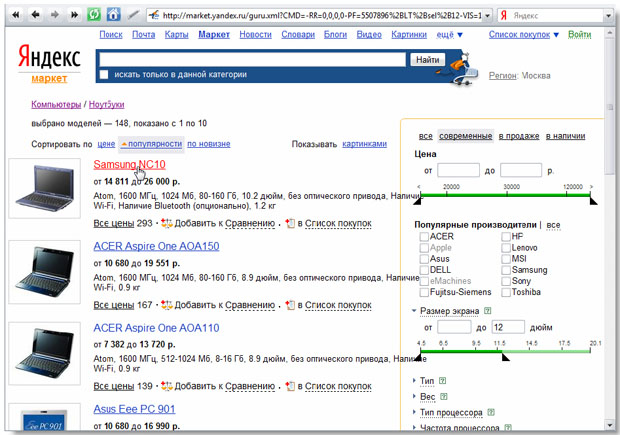Expand the 'Тип процессора' filter
Image resolution: width=620 pixels, height=435 pixels.
(x=414, y=412)
